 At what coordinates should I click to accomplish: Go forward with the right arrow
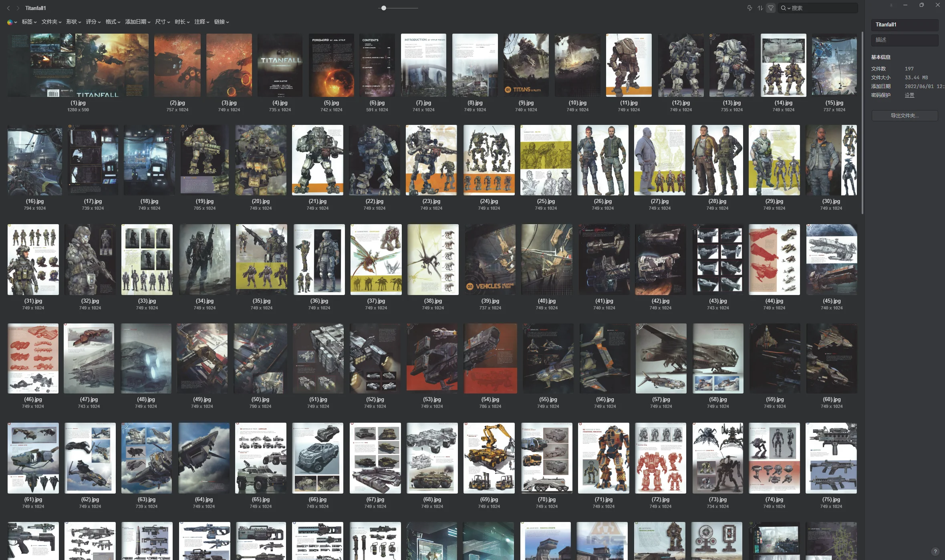pos(18,8)
